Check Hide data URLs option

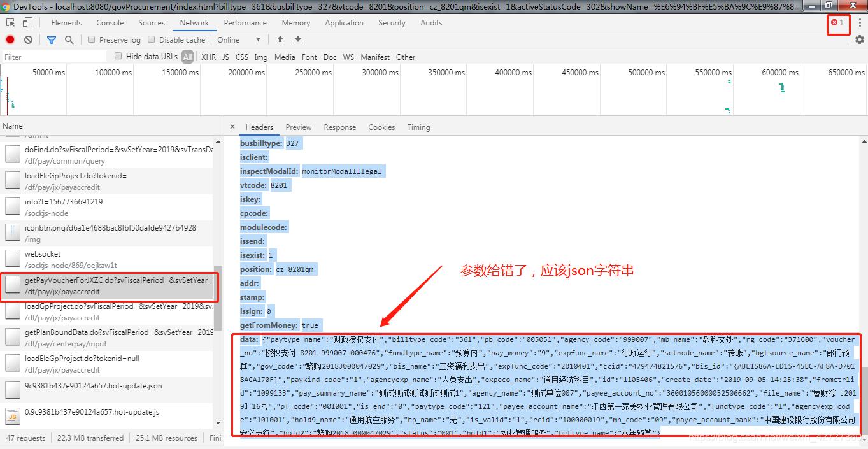pos(118,56)
